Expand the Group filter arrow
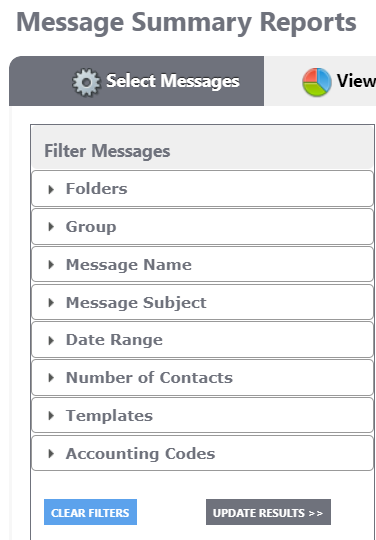Viewport: 376px width, 540px height. 51,227
